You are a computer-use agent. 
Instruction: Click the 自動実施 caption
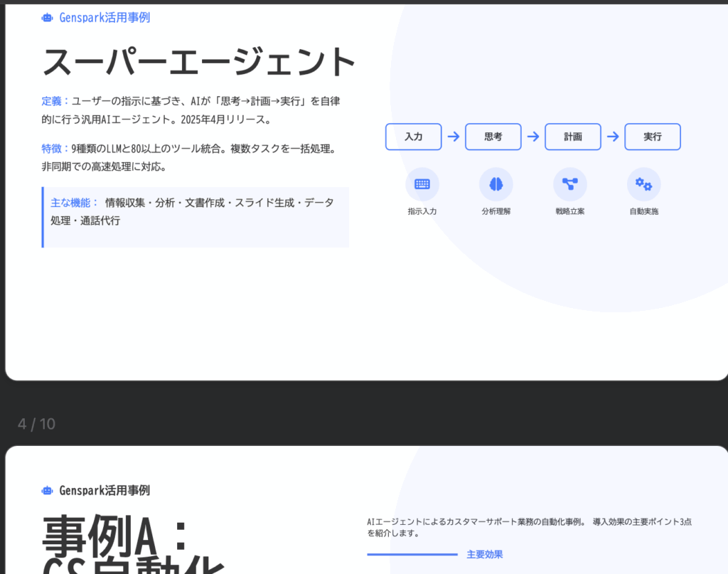click(644, 211)
